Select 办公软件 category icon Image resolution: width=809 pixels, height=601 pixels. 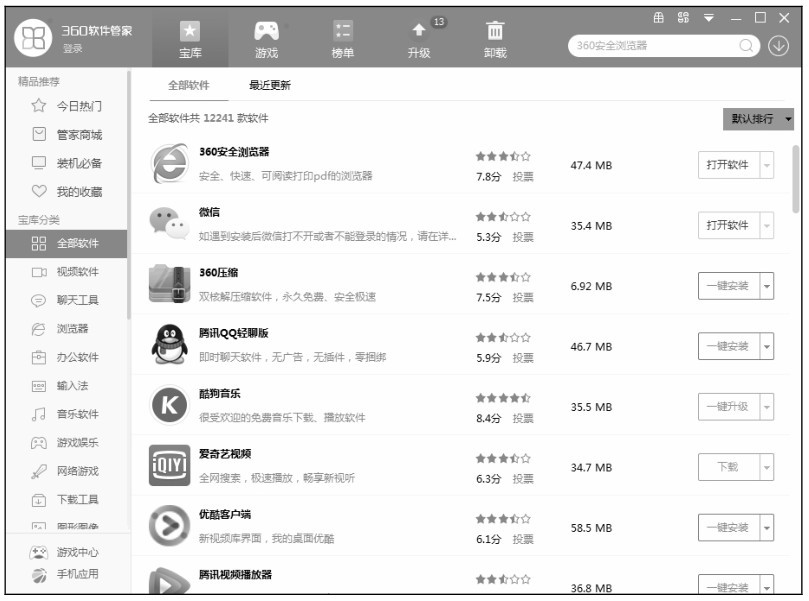[39, 357]
